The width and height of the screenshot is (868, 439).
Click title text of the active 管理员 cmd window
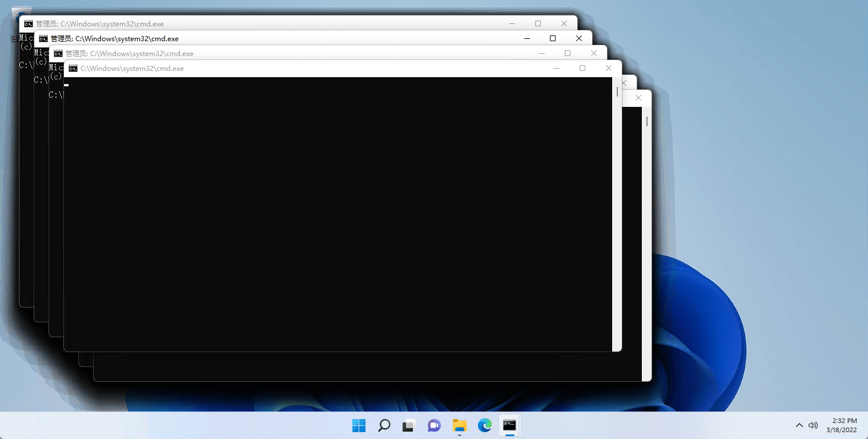click(114, 39)
